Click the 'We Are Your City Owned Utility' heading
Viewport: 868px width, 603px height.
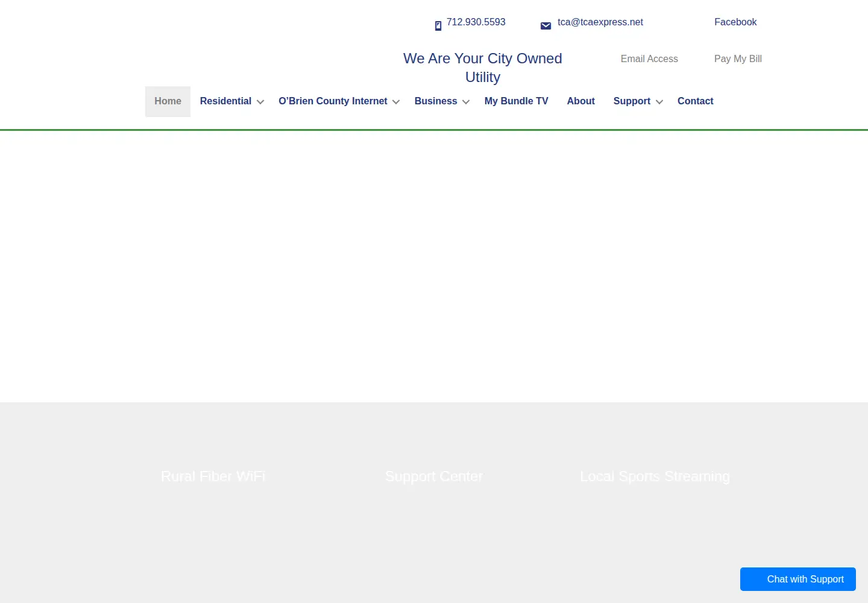coord(483,68)
